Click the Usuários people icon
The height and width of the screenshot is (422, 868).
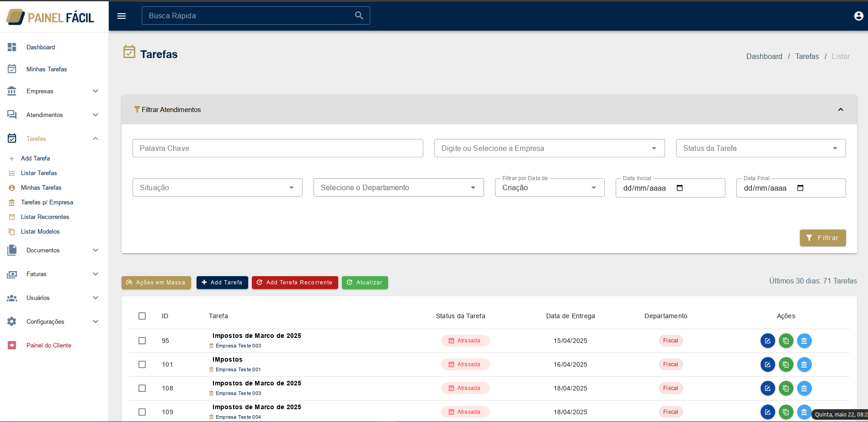point(12,298)
